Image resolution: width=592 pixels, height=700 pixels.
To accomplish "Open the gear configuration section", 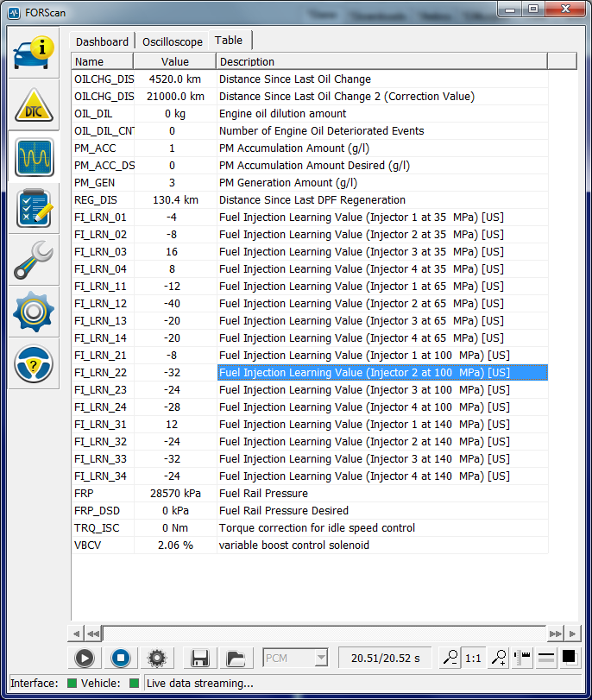I will point(35,312).
